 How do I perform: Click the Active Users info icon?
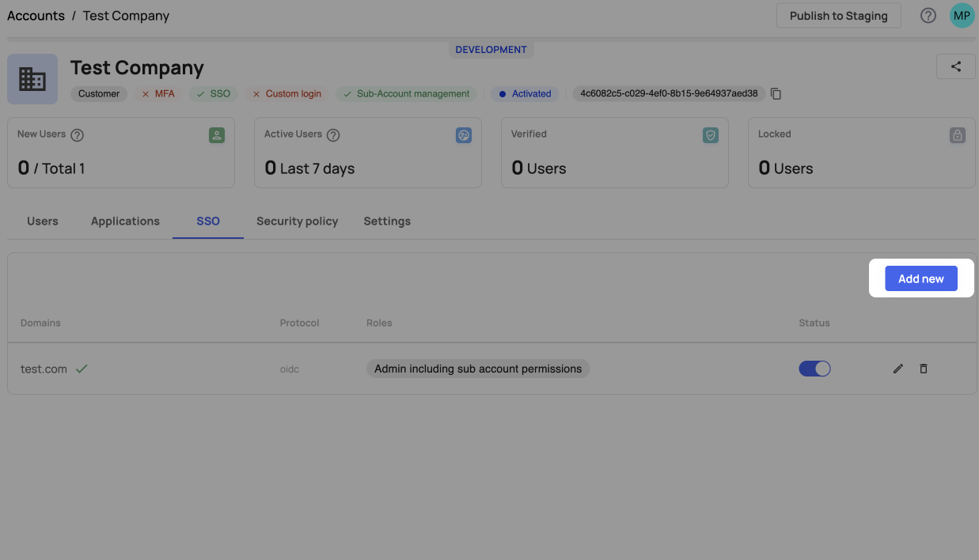(x=333, y=134)
